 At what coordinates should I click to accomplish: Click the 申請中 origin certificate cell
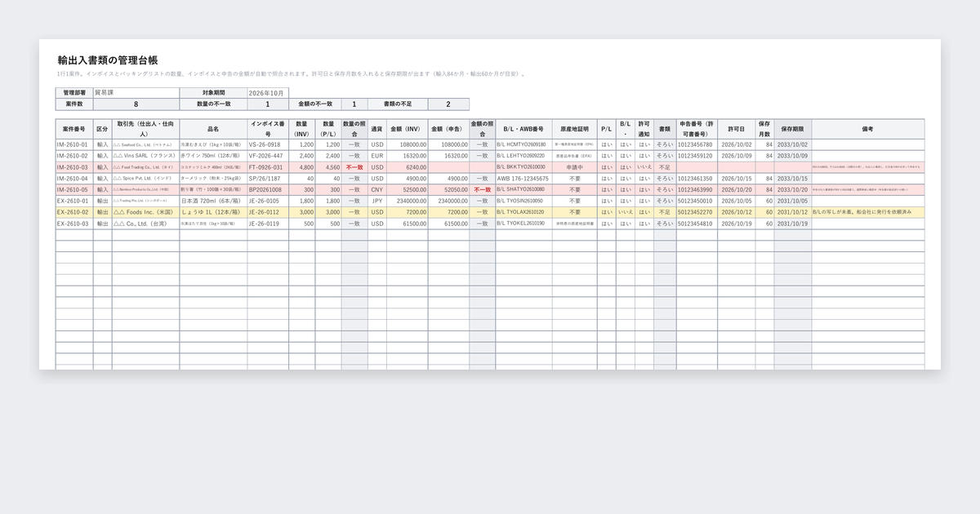click(574, 167)
